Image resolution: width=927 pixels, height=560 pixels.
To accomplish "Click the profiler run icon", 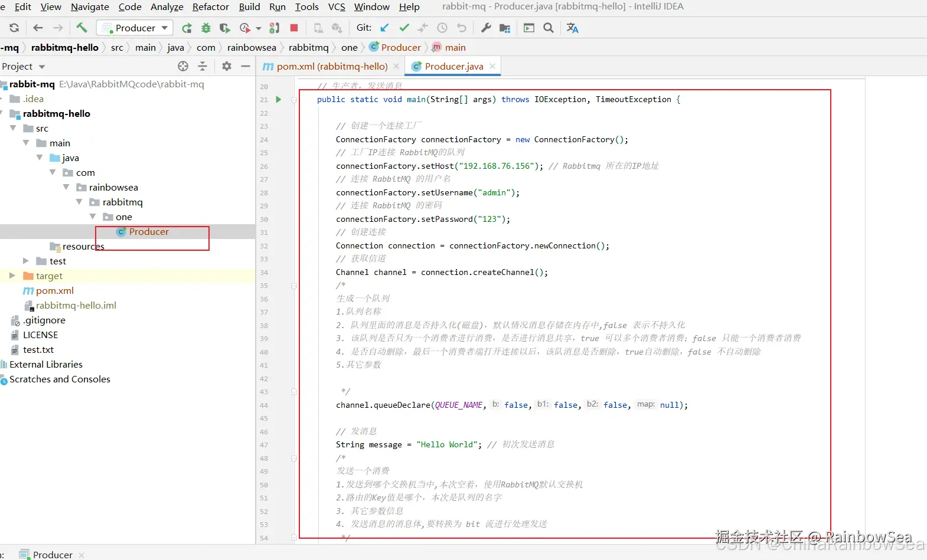I will click(245, 28).
